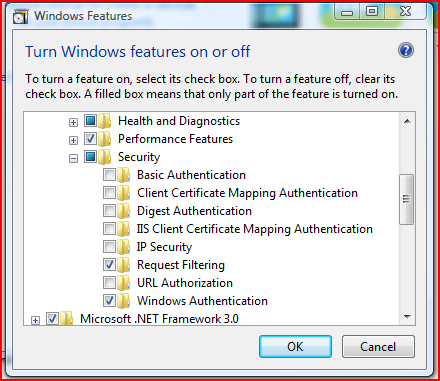The height and width of the screenshot is (381, 440).
Task: Click the scrollbar up arrow in feature list
Action: [407, 121]
